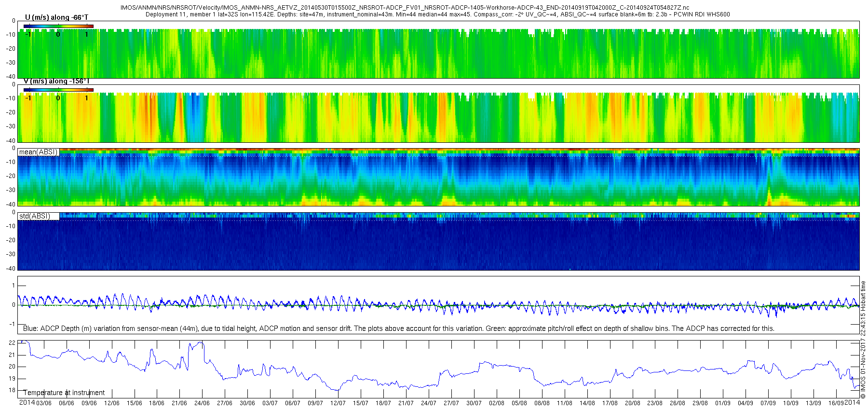This screenshot has width=868, height=410.
Task: Click the vertical IMOS copyright timestamp text
Action: click(863, 340)
